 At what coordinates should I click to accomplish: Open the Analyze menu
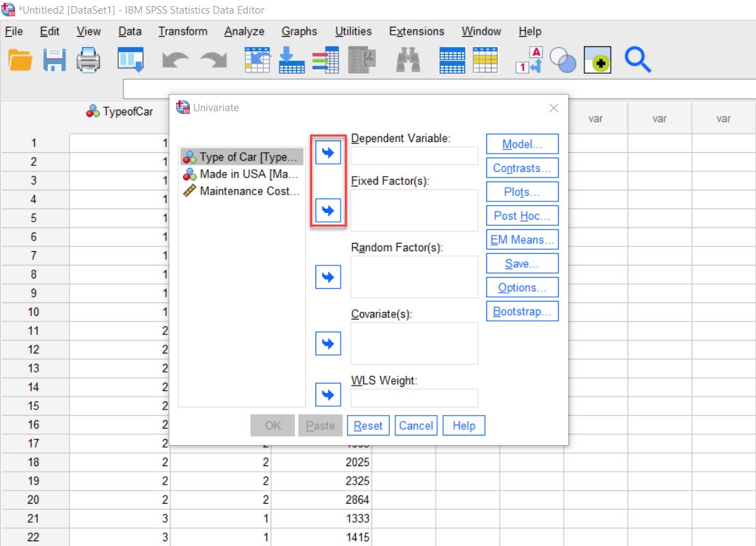click(x=244, y=31)
